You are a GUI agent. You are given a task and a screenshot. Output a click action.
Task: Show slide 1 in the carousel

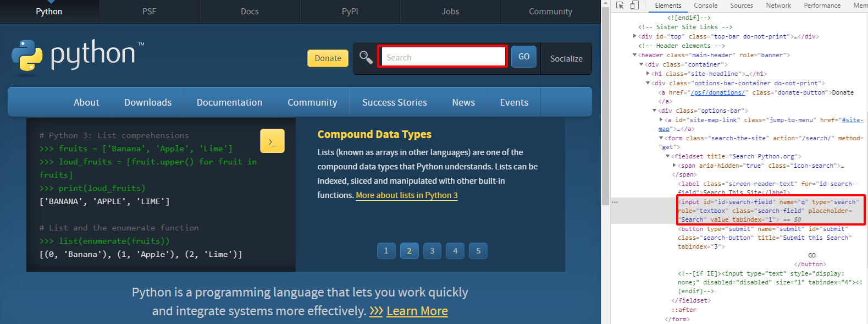point(386,251)
